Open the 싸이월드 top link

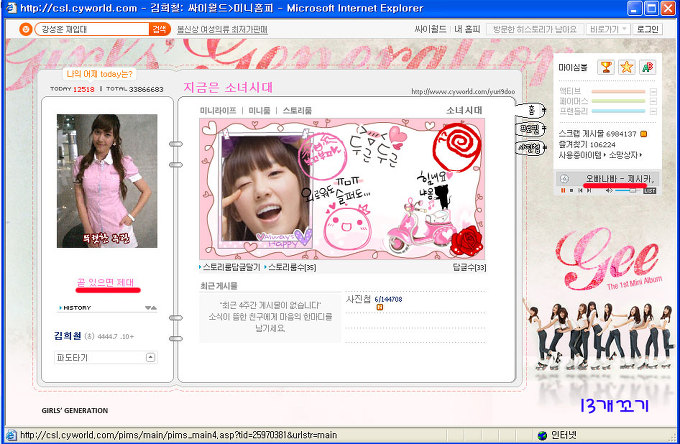430,29
